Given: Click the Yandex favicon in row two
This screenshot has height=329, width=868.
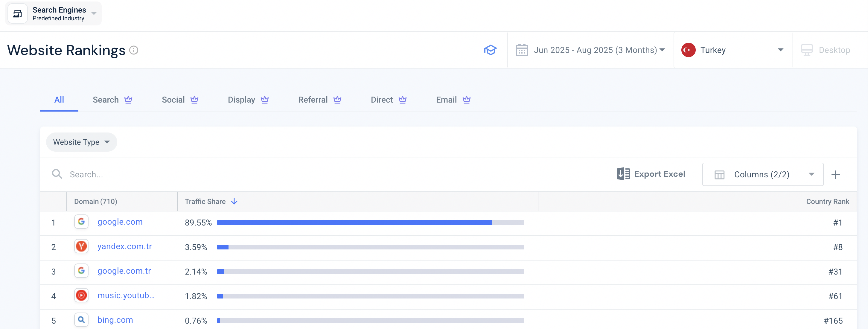Looking at the screenshot, I should point(81,246).
